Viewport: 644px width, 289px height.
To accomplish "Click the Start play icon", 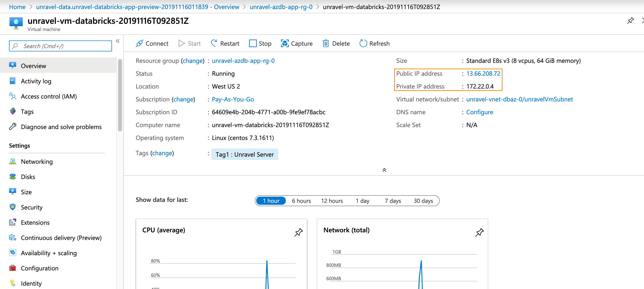I will click(x=181, y=44).
